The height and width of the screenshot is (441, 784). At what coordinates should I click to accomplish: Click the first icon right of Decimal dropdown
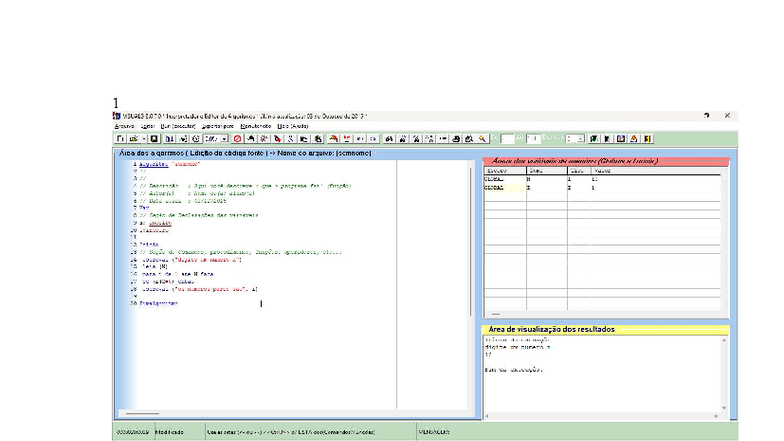tap(594, 138)
